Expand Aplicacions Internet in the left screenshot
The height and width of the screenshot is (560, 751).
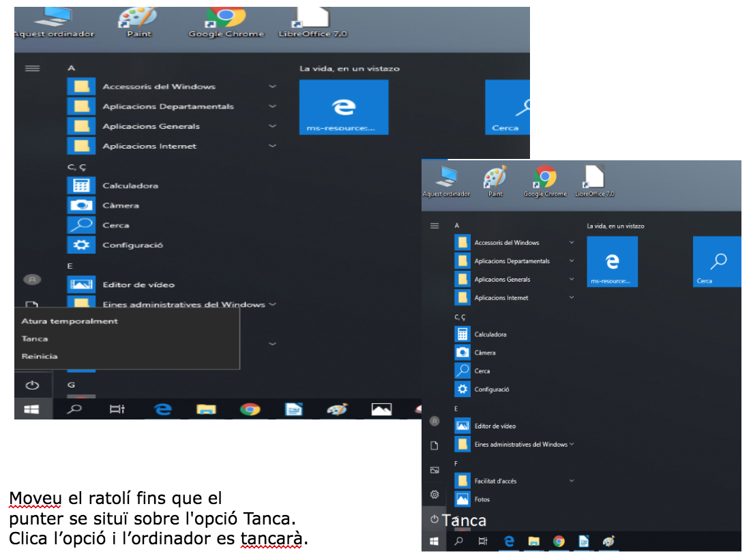click(272, 146)
